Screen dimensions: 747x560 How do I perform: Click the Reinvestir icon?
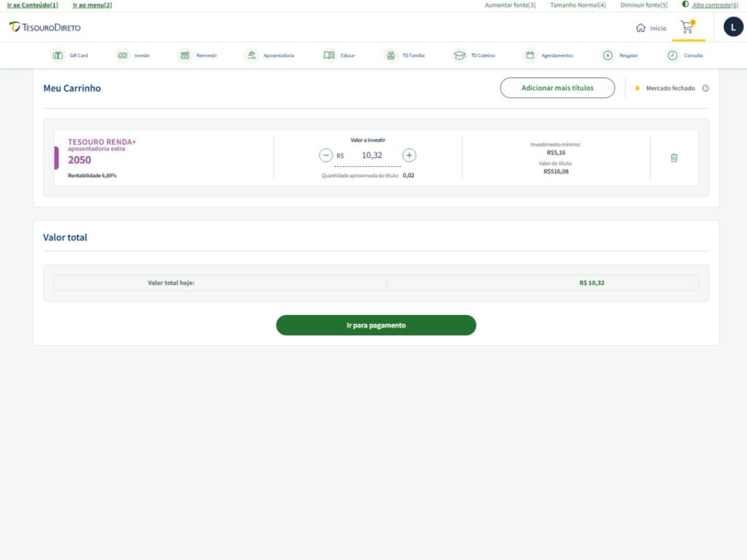(185, 55)
